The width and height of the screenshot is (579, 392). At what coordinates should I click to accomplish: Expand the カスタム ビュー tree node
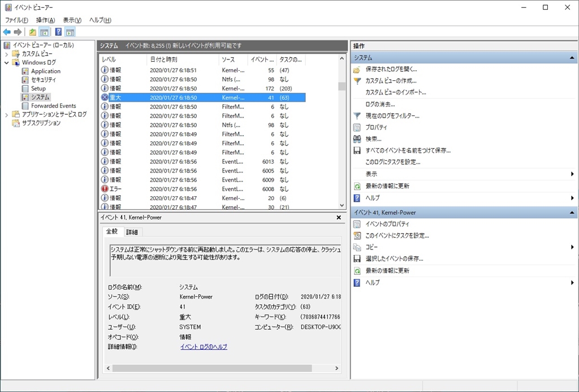(x=7, y=54)
